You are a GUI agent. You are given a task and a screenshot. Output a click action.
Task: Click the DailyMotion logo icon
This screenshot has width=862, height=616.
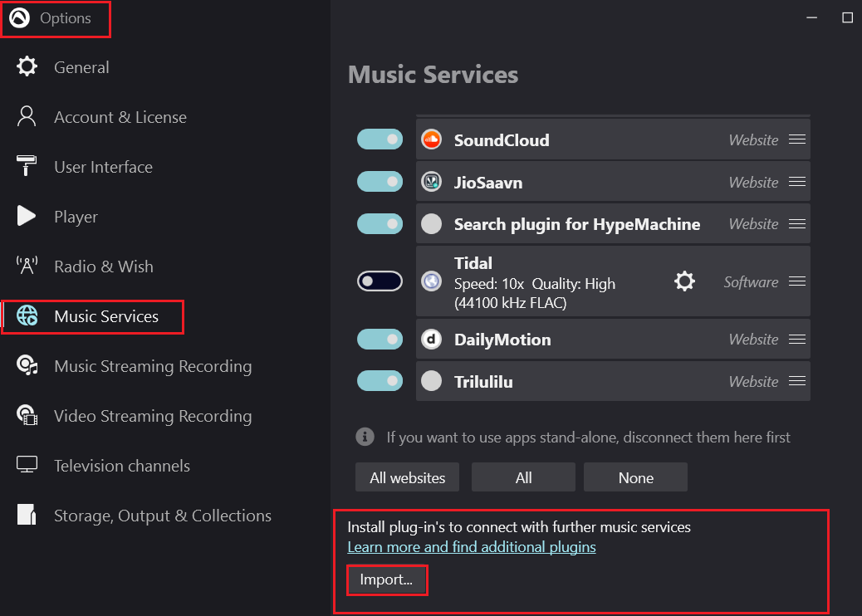[432, 339]
